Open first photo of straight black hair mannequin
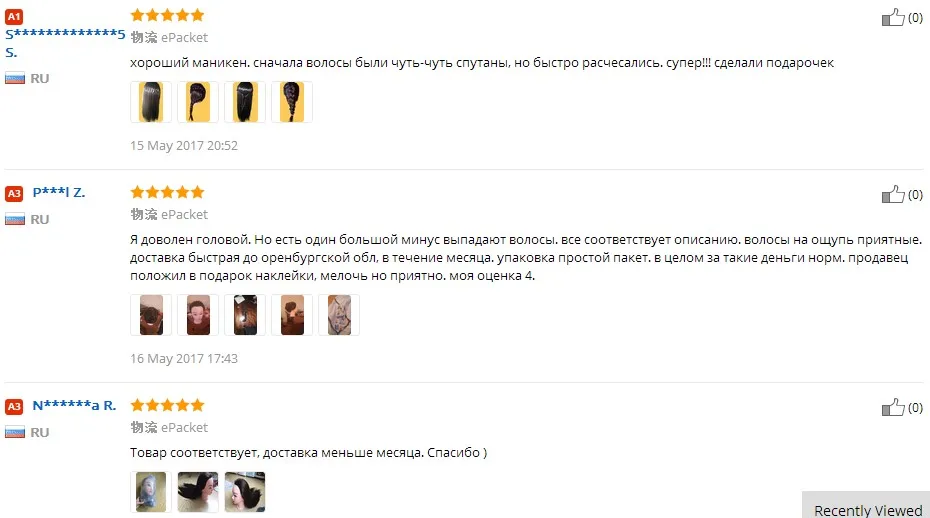 tap(151, 102)
